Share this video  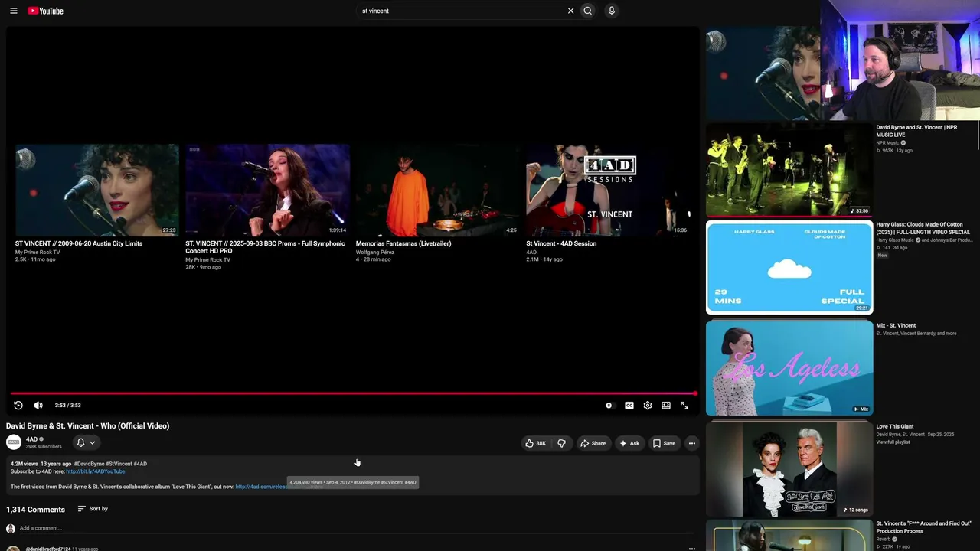(593, 443)
